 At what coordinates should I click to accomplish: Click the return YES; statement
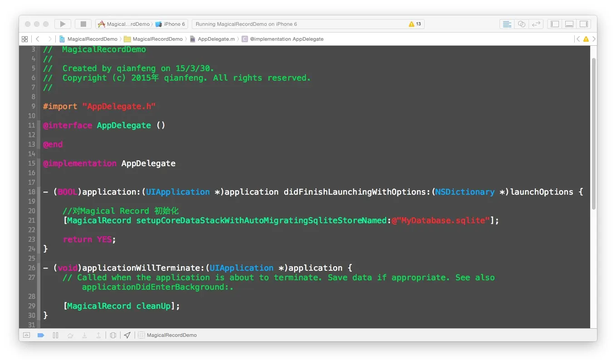90,239
